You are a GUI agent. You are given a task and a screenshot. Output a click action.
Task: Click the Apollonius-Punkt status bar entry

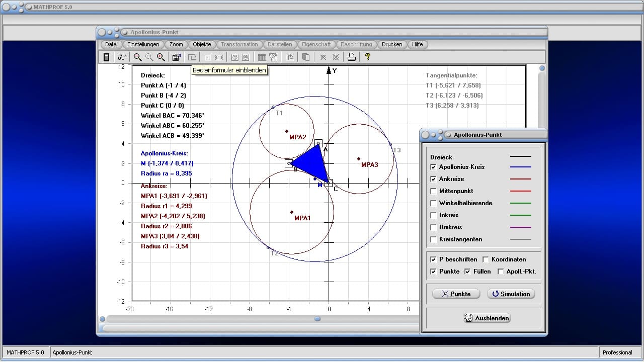pyautogui.click(x=72, y=352)
